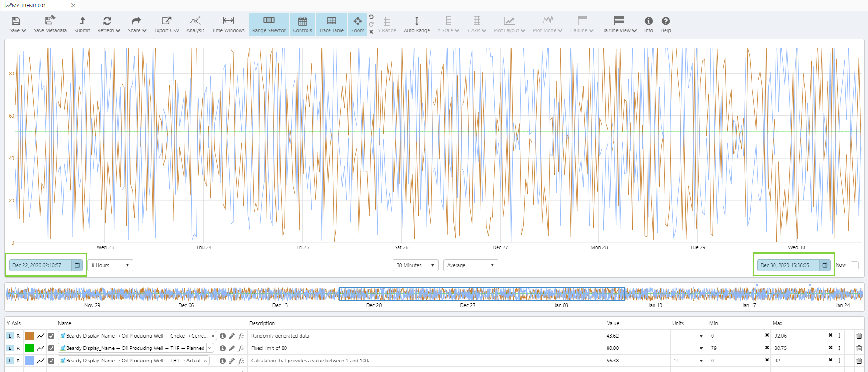Click the Time Windows button
868x372 pixels.
[228, 25]
